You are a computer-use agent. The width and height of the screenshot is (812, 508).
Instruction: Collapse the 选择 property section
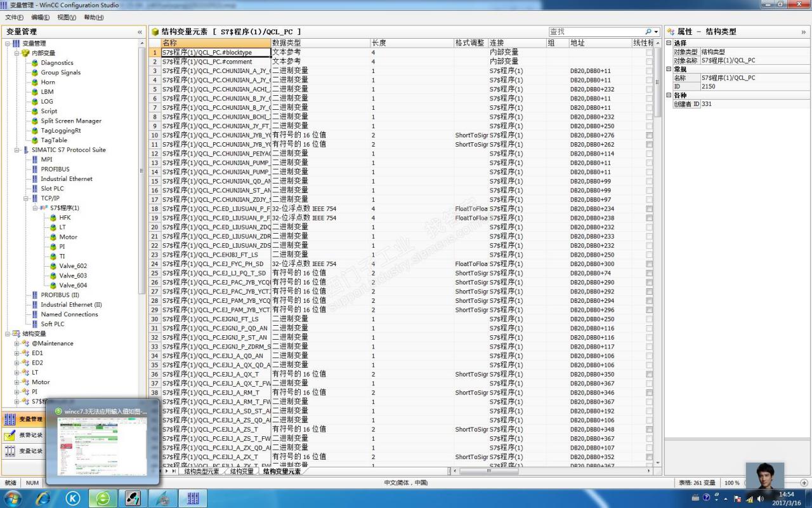pyautogui.click(x=669, y=43)
